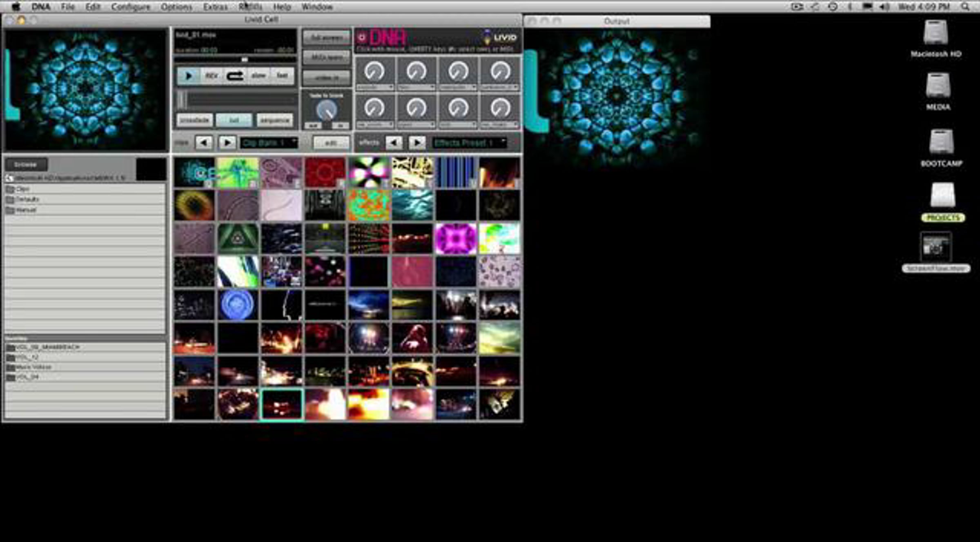Toggle the sequence mode button
The width and height of the screenshot is (980, 542).
tap(275, 120)
